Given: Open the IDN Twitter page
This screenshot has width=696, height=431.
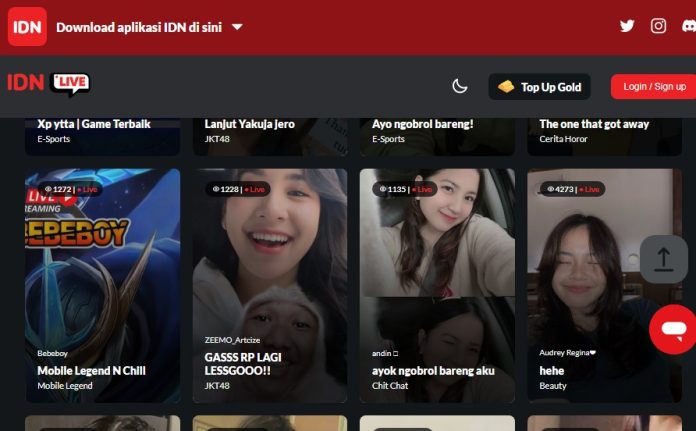Looking at the screenshot, I should (x=627, y=27).
